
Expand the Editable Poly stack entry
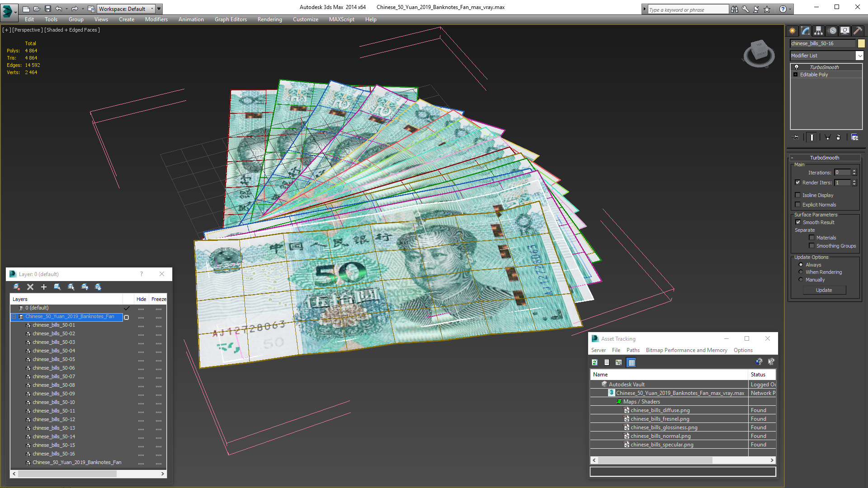coord(795,75)
